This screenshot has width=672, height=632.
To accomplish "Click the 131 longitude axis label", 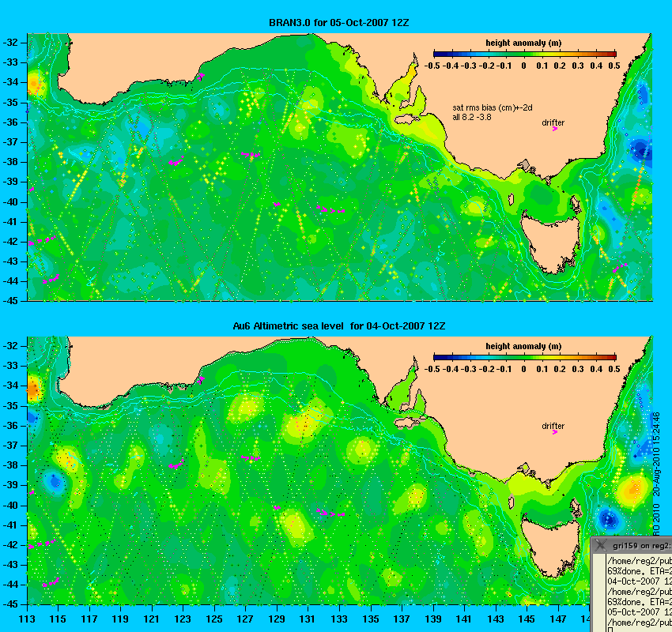I will (x=308, y=619).
